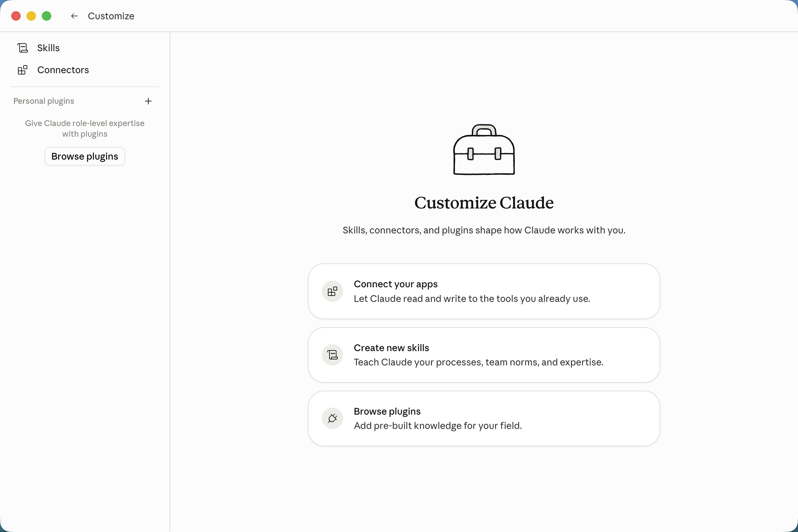Open the Create new skills card title
798x532 pixels.
click(x=392, y=348)
